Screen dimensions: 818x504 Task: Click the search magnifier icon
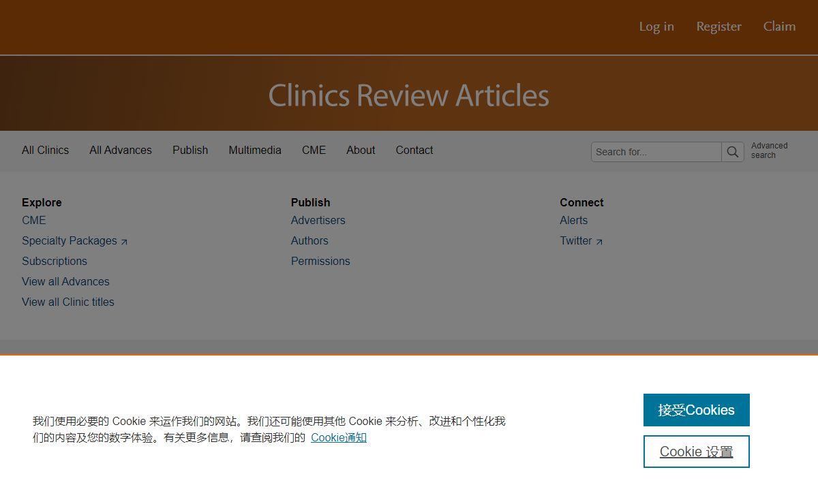point(733,152)
